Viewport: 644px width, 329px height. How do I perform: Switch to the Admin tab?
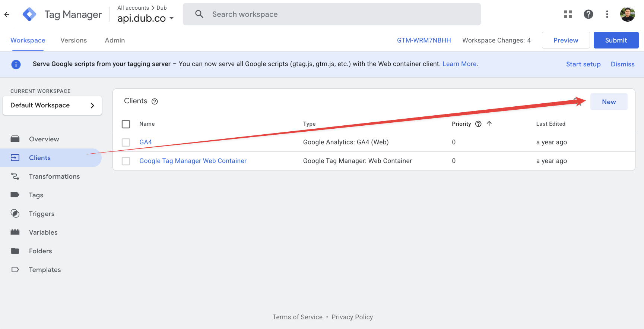[x=115, y=40]
